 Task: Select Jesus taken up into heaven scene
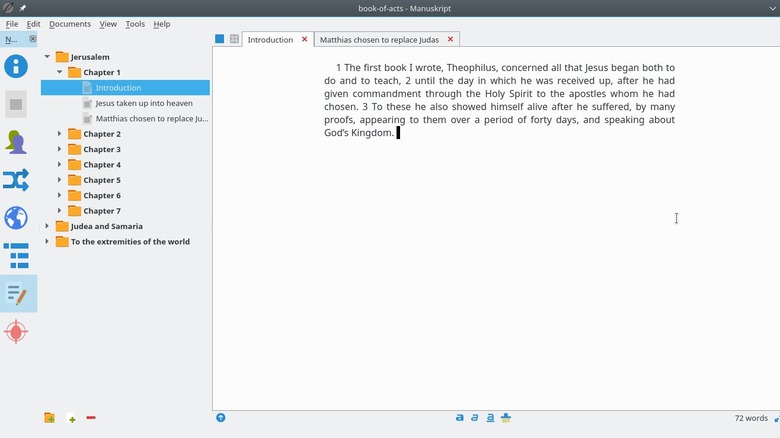coord(143,103)
